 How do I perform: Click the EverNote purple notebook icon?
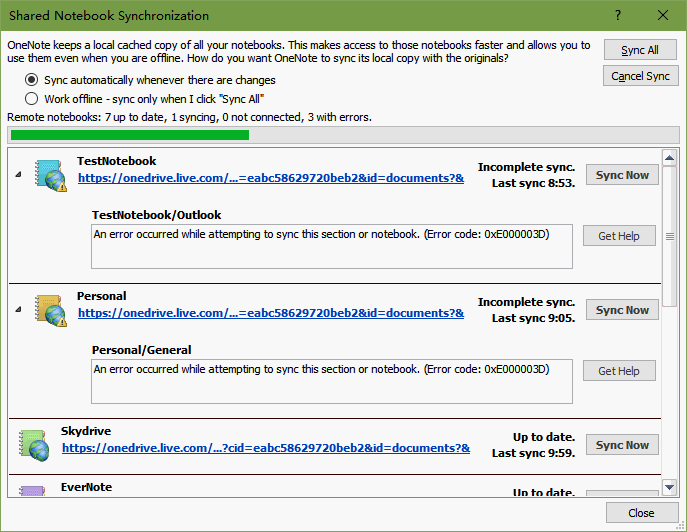coord(32,490)
